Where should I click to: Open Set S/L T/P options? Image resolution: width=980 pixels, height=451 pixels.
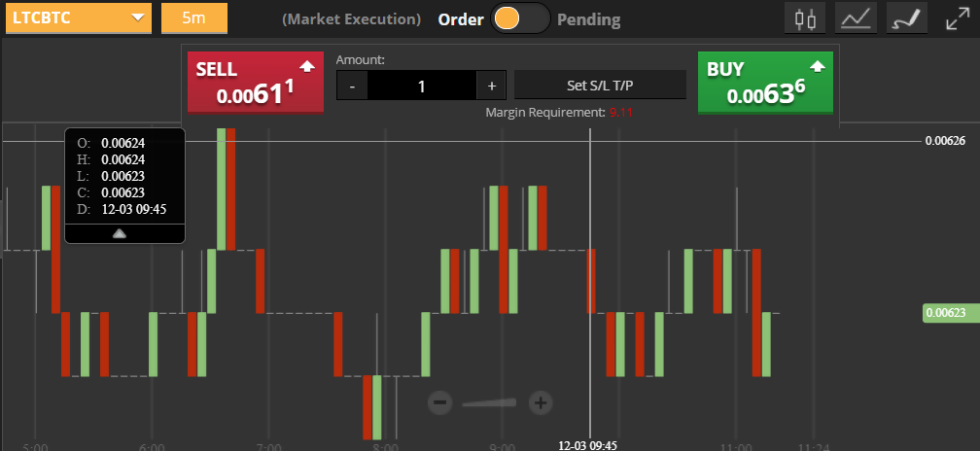click(600, 86)
